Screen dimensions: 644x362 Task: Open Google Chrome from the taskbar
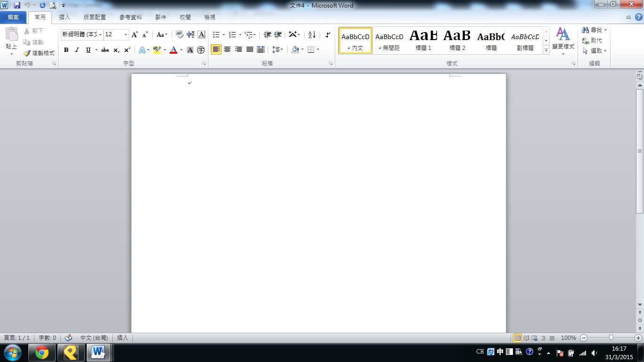click(x=42, y=352)
